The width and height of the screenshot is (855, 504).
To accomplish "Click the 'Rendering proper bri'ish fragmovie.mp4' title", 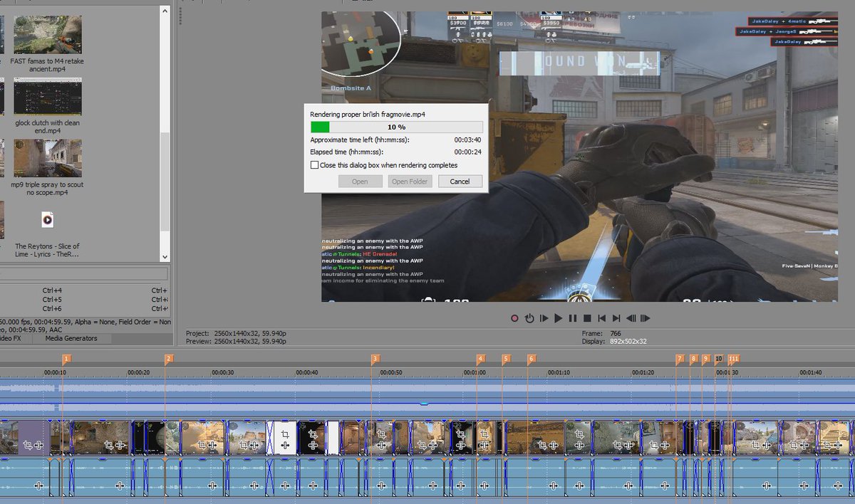I will [x=368, y=114].
